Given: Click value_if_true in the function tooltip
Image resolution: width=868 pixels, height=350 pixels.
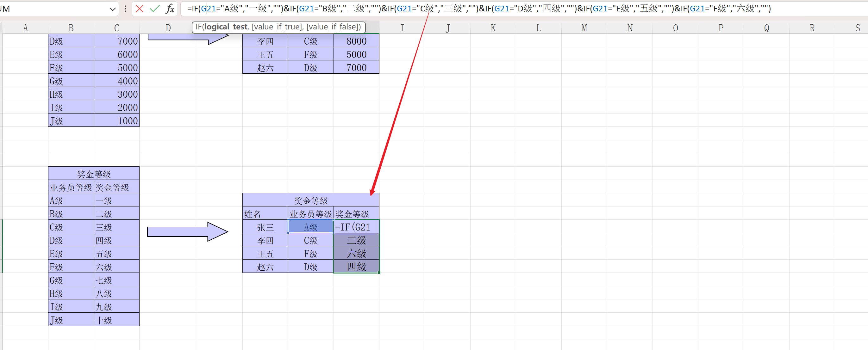Looking at the screenshot, I should point(277,27).
